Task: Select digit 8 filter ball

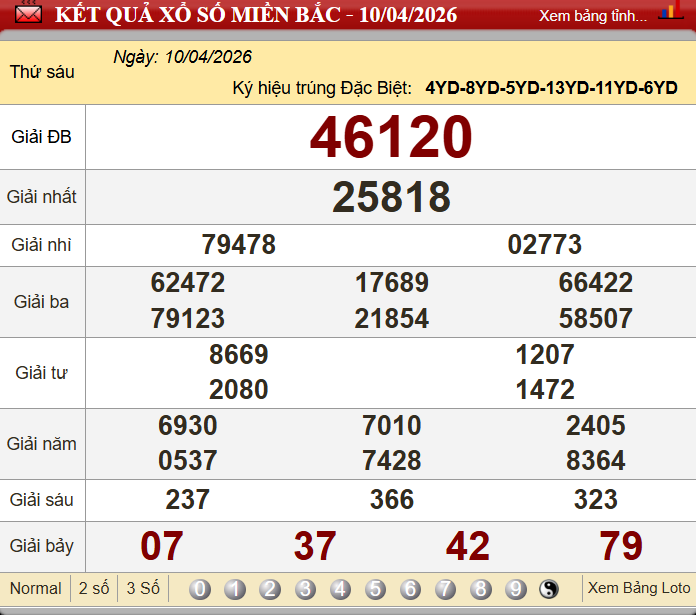Action: pyautogui.click(x=481, y=589)
